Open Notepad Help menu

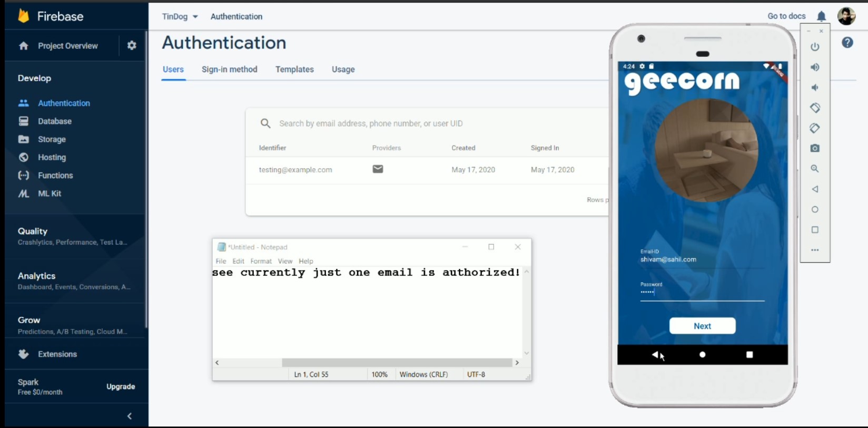pos(306,261)
